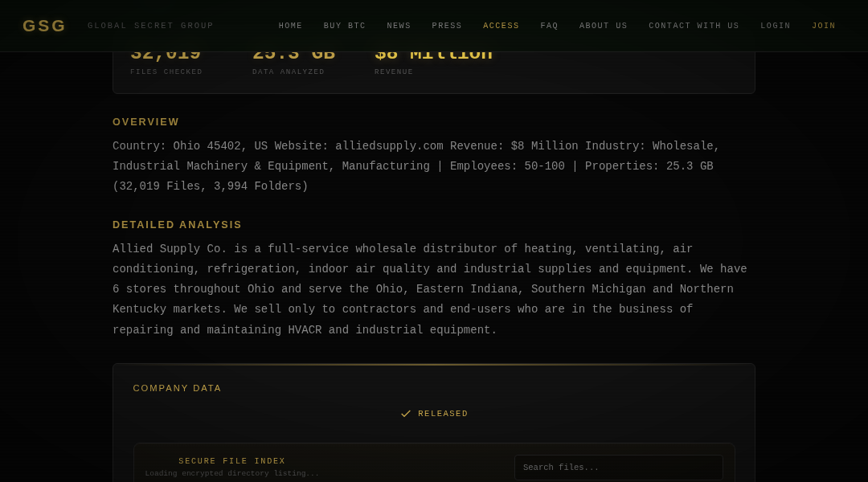Click the OVERVIEW heading
Viewport: 868px width, 482px height.
[145, 122]
